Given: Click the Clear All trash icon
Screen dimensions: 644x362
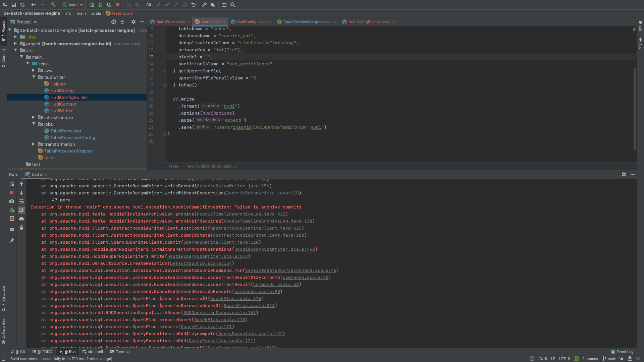Looking at the screenshot, I should point(21,228).
